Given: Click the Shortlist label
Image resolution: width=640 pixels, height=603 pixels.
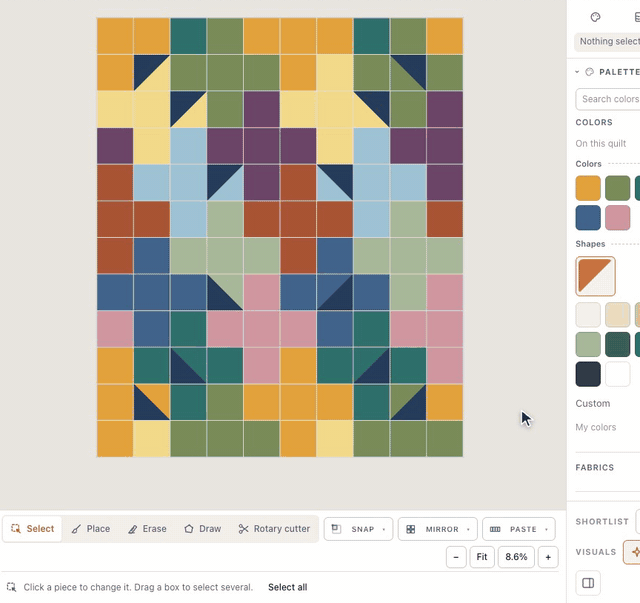Looking at the screenshot, I should [602, 522].
